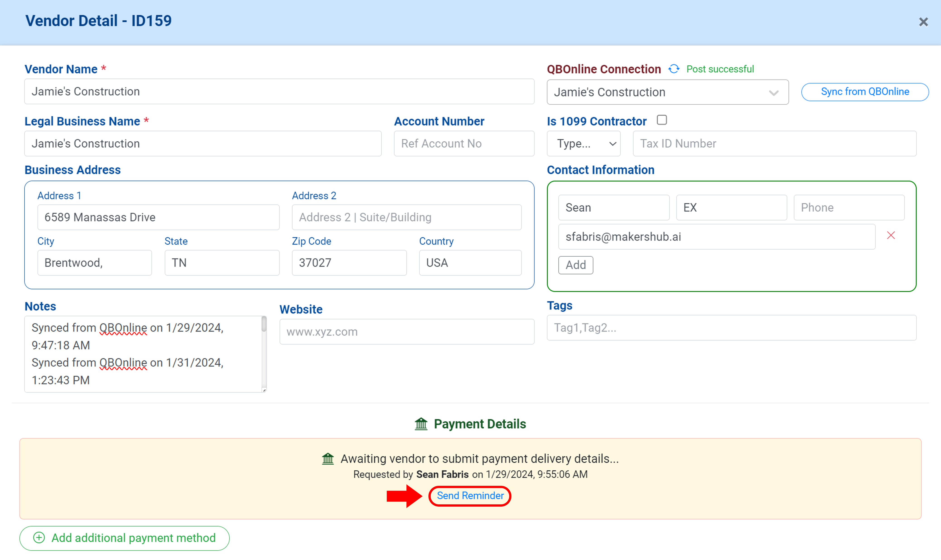Click the Tax ID Number field
Viewport: 941px width, 560px height.
pyautogui.click(x=774, y=144)
